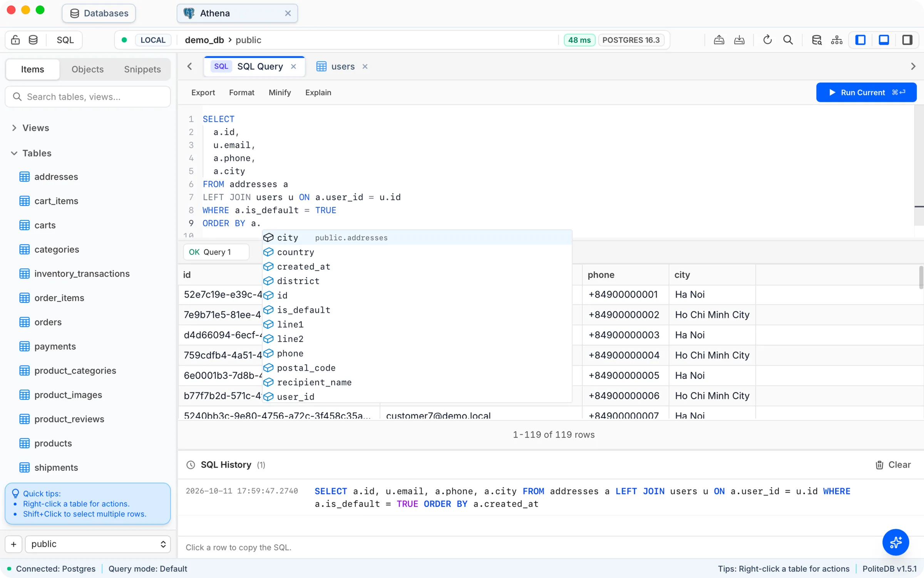This screenshot has height=578, width=924.
Task: Focus the Search tables, views field
Action: click(x=88, y=97)
